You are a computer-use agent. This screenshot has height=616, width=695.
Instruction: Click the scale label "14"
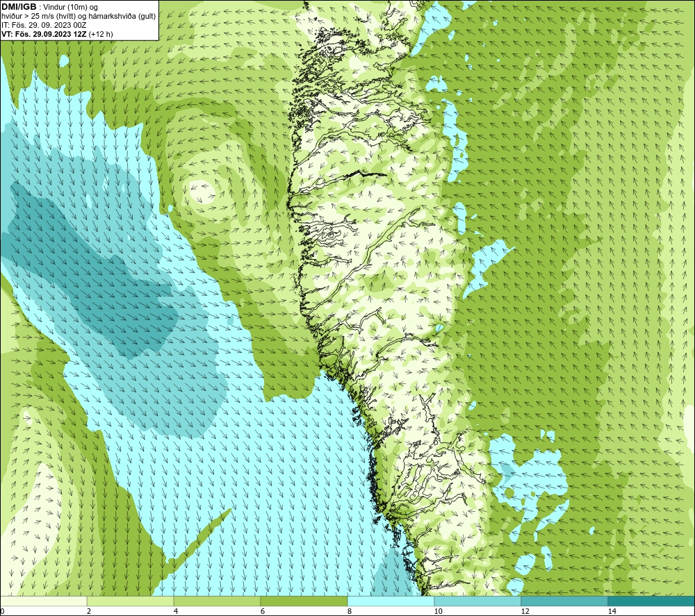point(612,612)
